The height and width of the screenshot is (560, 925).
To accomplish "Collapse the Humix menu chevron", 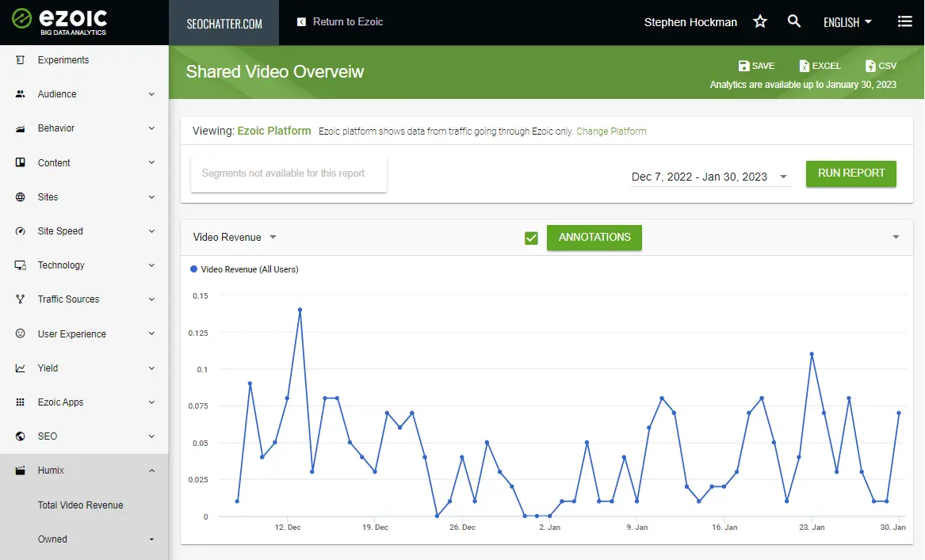I will pyautogui.click(x=151, y=470).
